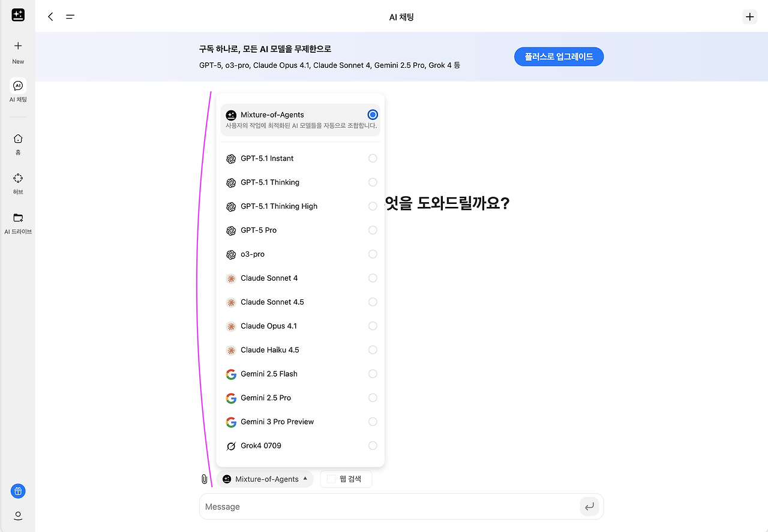The height and width of the screenshot is (532, 768).
Task: Select the Gemini 3 Pro Preview radio button
Action: pyautogui.click(x=373, y=422)
